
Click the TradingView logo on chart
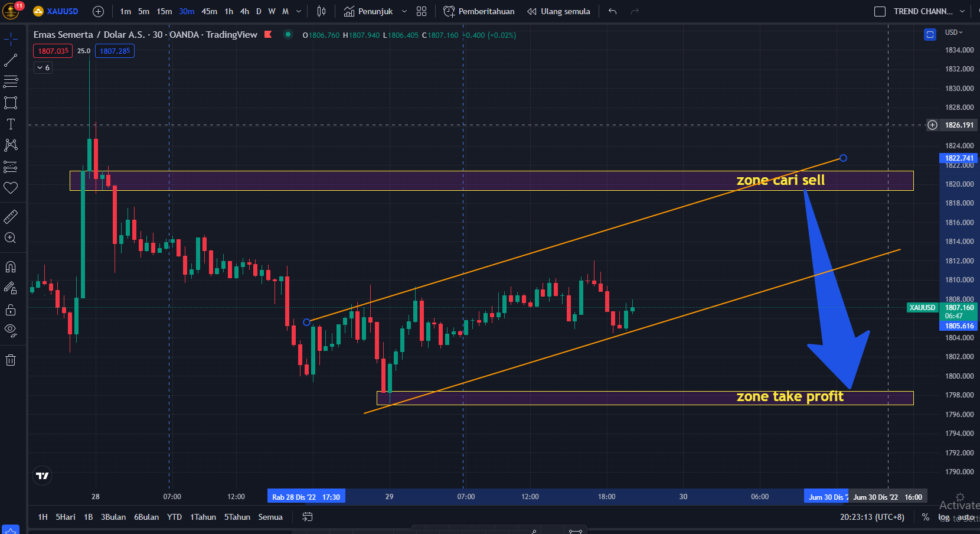point(43,476)
